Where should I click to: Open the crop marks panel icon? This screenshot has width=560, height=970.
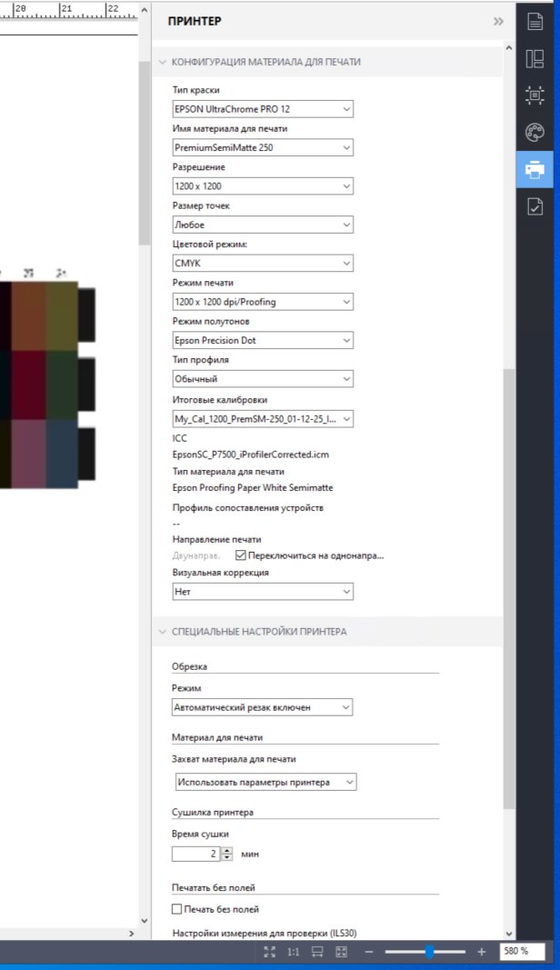point(535,95)
